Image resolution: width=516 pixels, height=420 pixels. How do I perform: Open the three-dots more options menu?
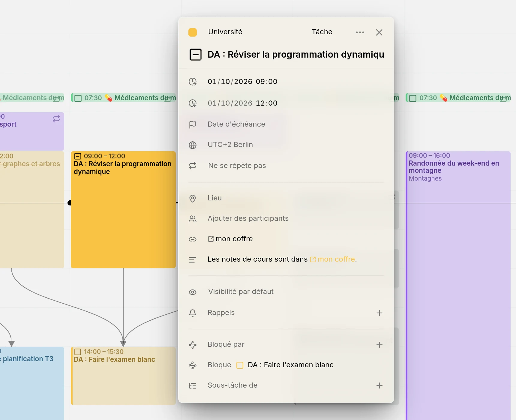point(360,32)
